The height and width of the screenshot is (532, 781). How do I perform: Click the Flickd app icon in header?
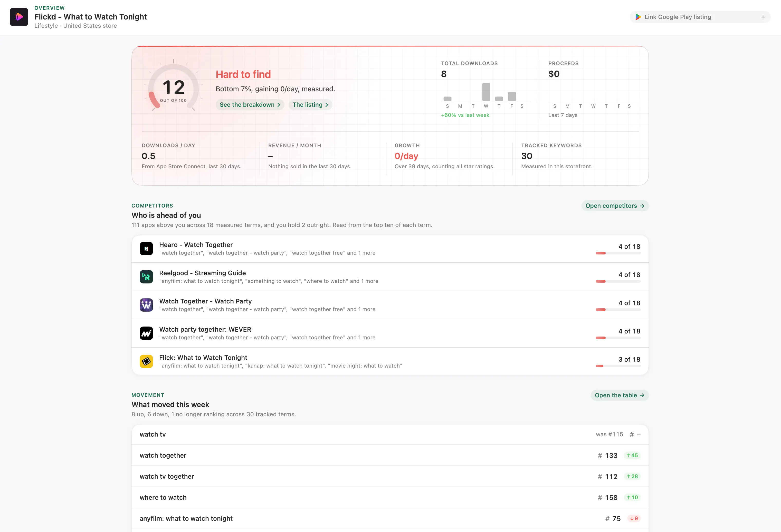(x=19, y=17)
